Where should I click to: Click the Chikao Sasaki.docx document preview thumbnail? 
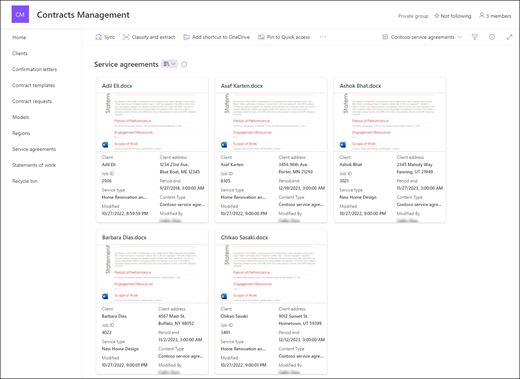[271, 273]
